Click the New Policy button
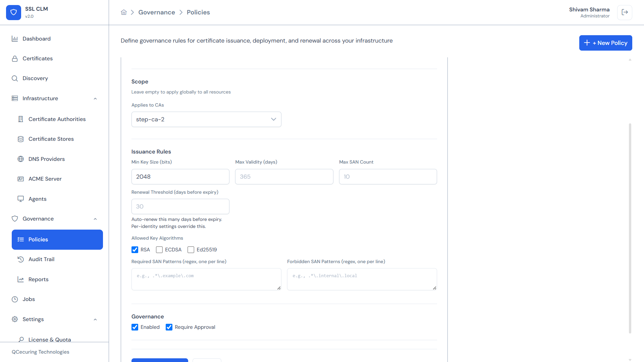Viewport: 644px width, 362px height. click(x=605, y=43)
